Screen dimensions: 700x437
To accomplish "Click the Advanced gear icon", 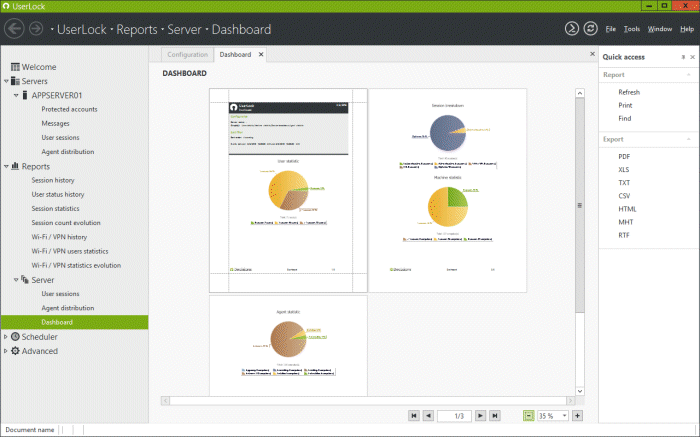I will 15,351.
